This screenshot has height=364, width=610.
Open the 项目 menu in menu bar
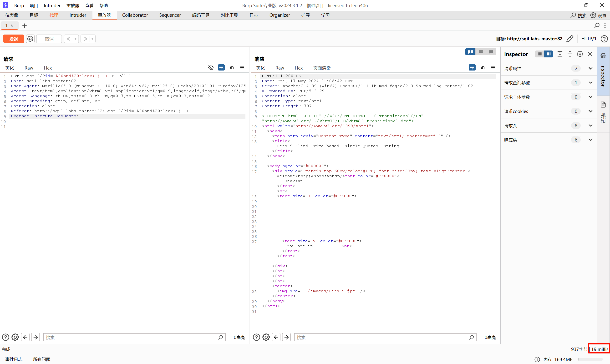coord(34,5)
